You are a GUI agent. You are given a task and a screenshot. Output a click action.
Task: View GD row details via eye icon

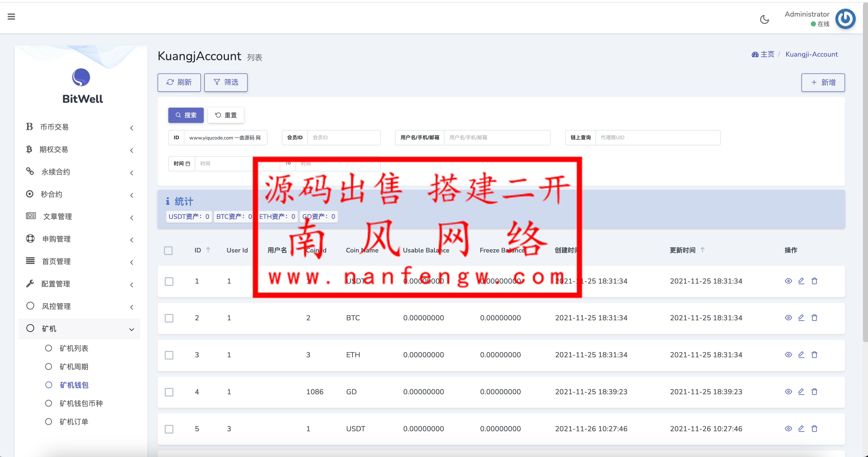pyautogui.click(x=788, y=392)
